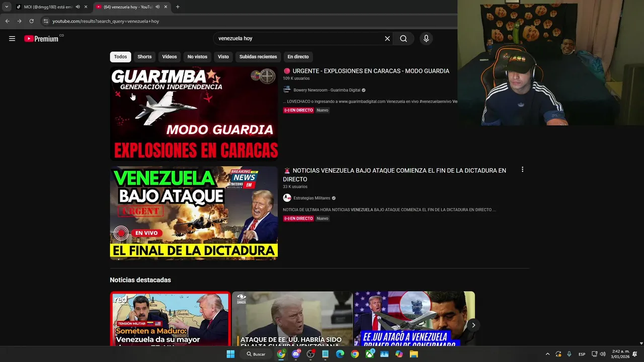Open speaker volume icon in system tray

[x=603, y=354]
